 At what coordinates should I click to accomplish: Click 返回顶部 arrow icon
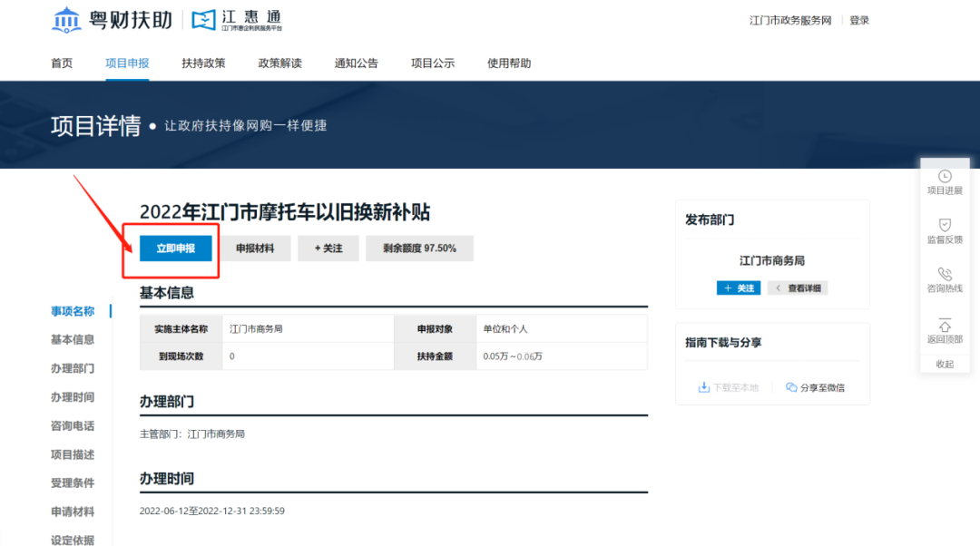point(945,325)
